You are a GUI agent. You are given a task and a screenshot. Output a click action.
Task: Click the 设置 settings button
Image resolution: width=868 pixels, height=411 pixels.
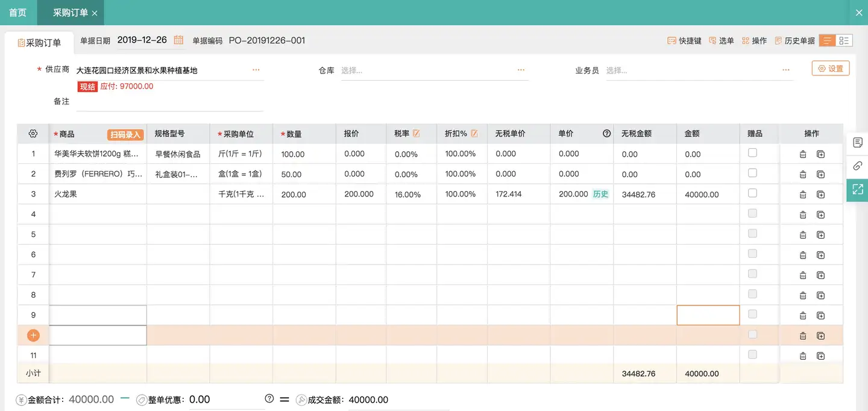(830, 69)
